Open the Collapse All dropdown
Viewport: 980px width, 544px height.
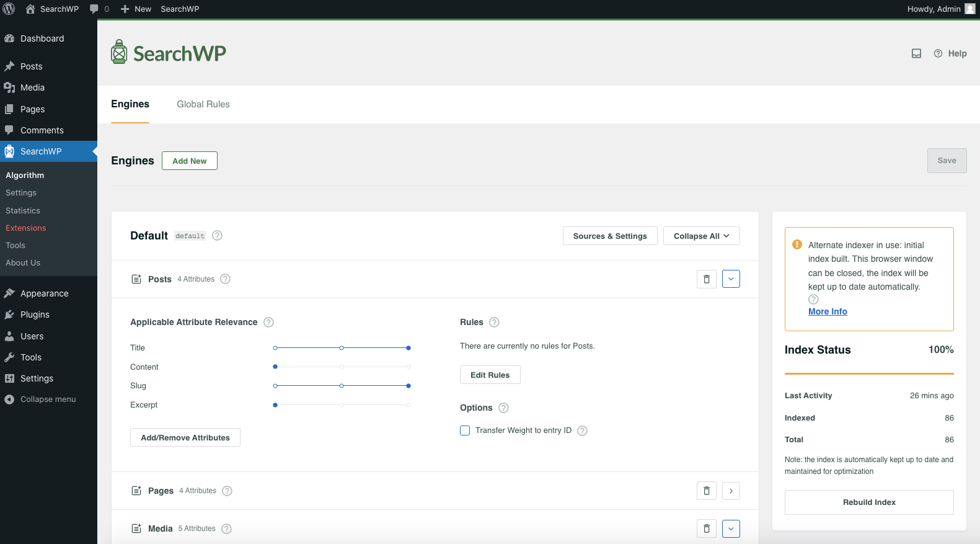click(x=701, y=236)
